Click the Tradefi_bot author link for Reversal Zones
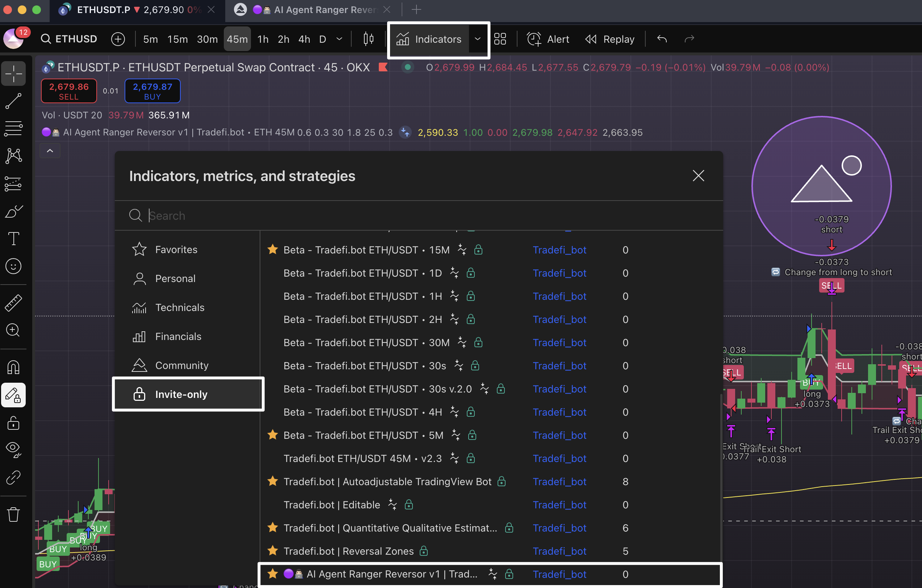 pos(559,551)
